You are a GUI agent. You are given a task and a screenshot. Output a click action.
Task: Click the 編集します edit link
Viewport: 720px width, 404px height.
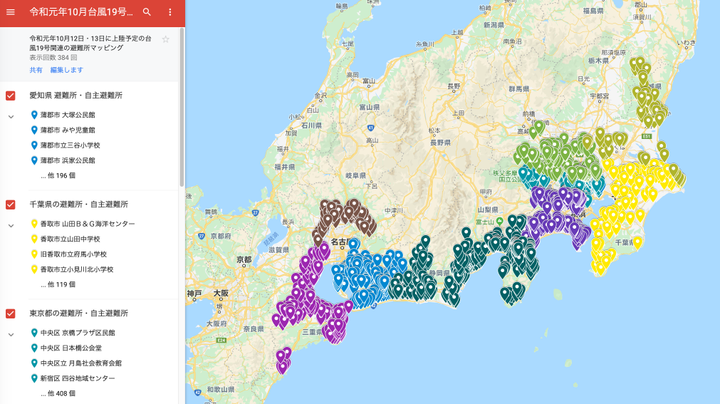click(x=67, y=70)
